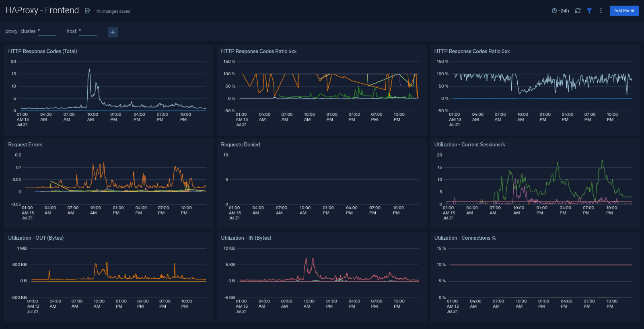The height and width of the screenshot is (329, 644).
Task: Click the Request Errors panel title
Action: (25, 145)
